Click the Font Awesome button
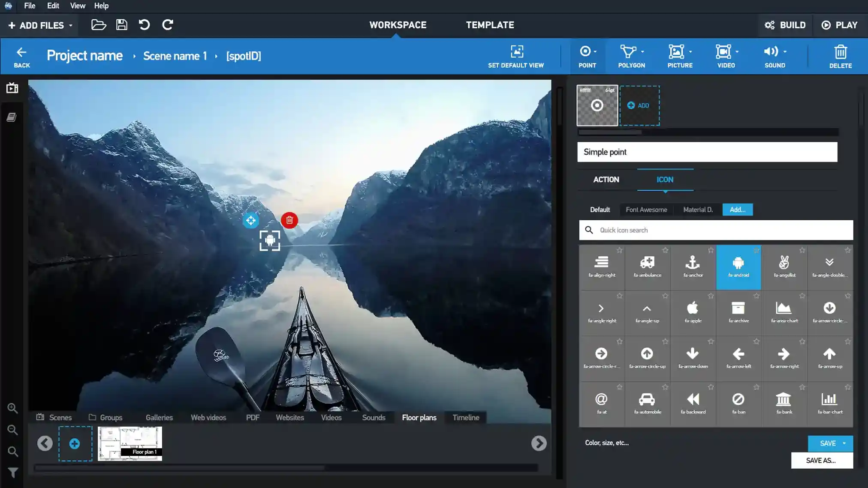Viewport: 868px width, 488px height. (646, 209)
